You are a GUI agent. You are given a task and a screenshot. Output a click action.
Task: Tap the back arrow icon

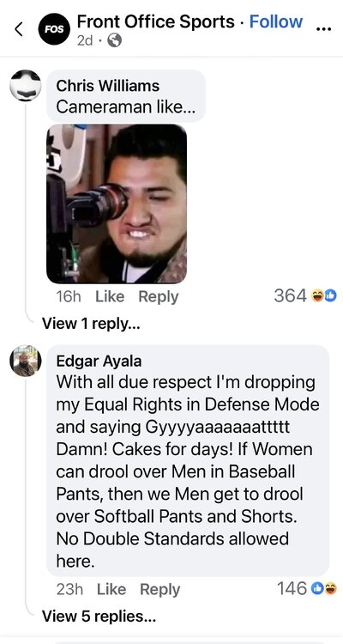[x=19, y=29]
